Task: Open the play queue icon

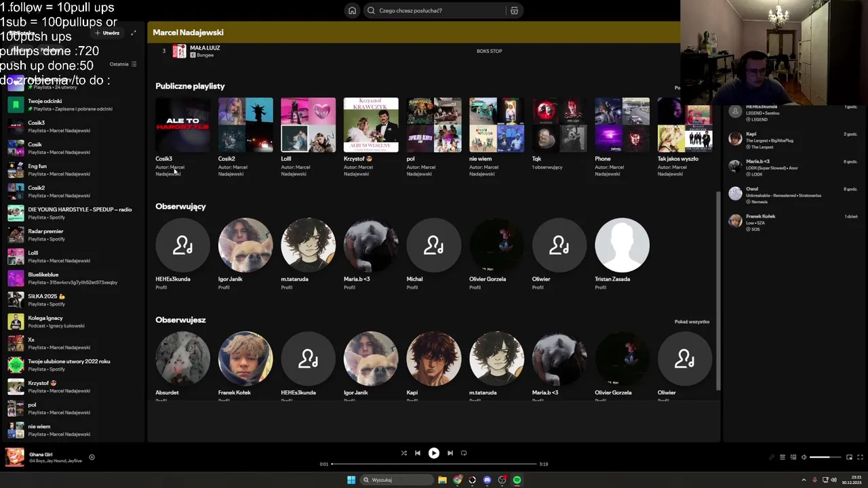Action: click(782, 457)
